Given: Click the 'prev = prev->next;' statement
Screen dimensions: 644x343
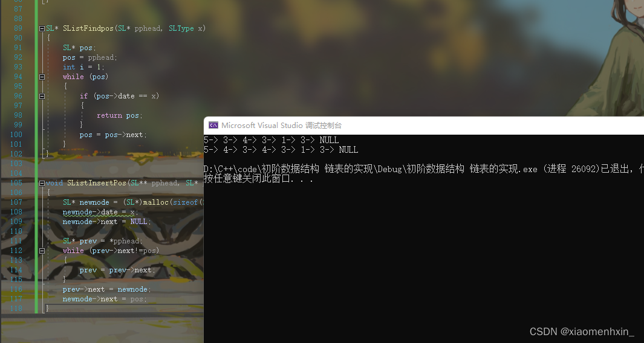Looking at the screenshot, I should (117, 270).
